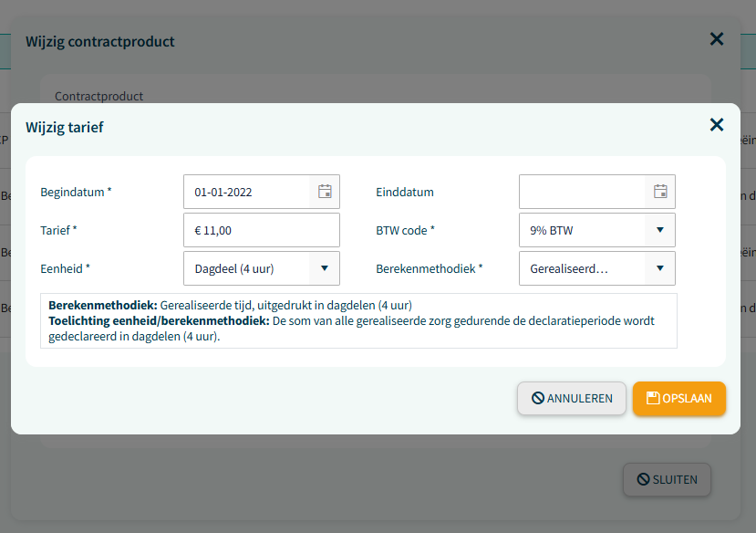Save the rate with Opslaan
This screenshot has height=533, width=756.
pyautogui.click(x=678, y=398)
